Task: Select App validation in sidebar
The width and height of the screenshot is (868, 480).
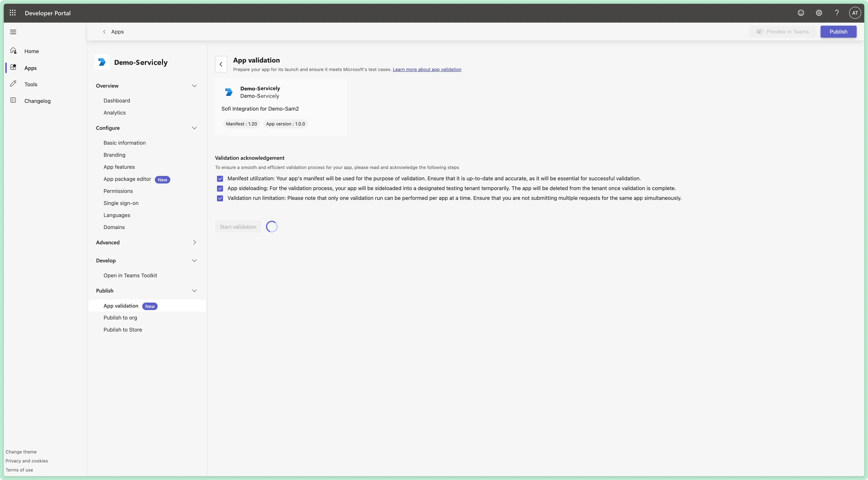Action: click(147, 306)
